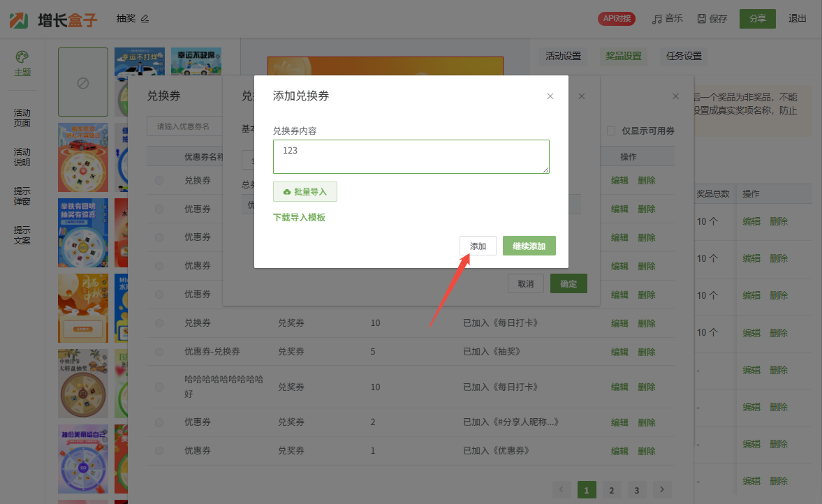Open 活动说明 in sidebar
Screen dimensions: 822x504
(x=22, y=157)
